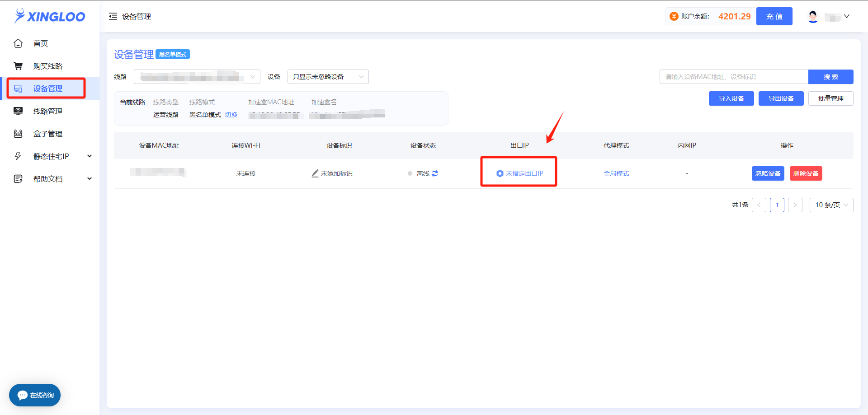Click the hexagon icon beside 未指定出口IP
This screenshot has height=415, width=868.
(500, 173)
